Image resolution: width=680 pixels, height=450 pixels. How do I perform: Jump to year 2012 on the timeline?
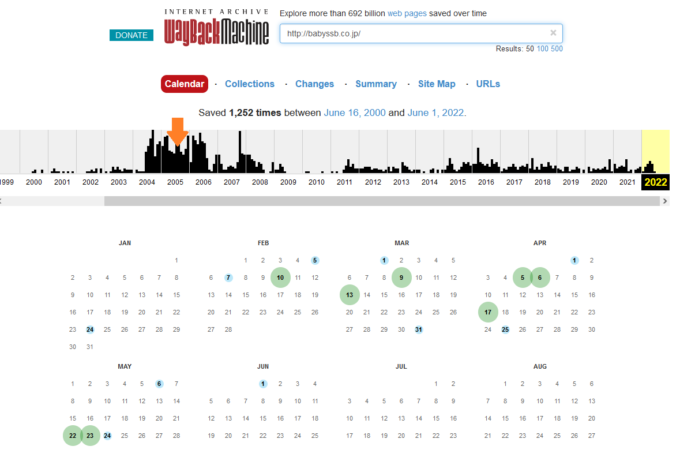373,182
